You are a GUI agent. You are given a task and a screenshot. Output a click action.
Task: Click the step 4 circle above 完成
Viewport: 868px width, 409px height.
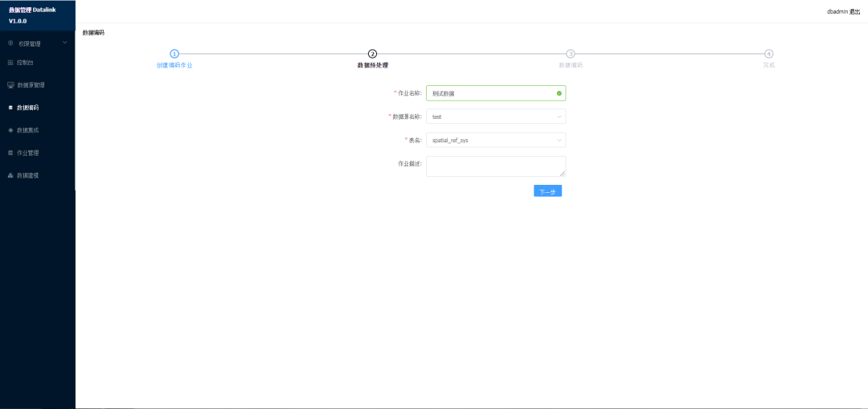tap(768, 54)
